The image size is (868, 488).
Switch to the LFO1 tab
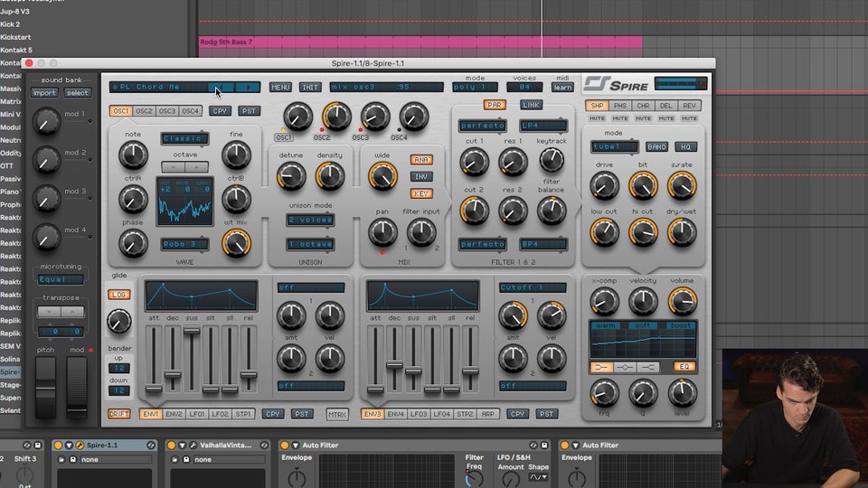click(x=196, y=414)
